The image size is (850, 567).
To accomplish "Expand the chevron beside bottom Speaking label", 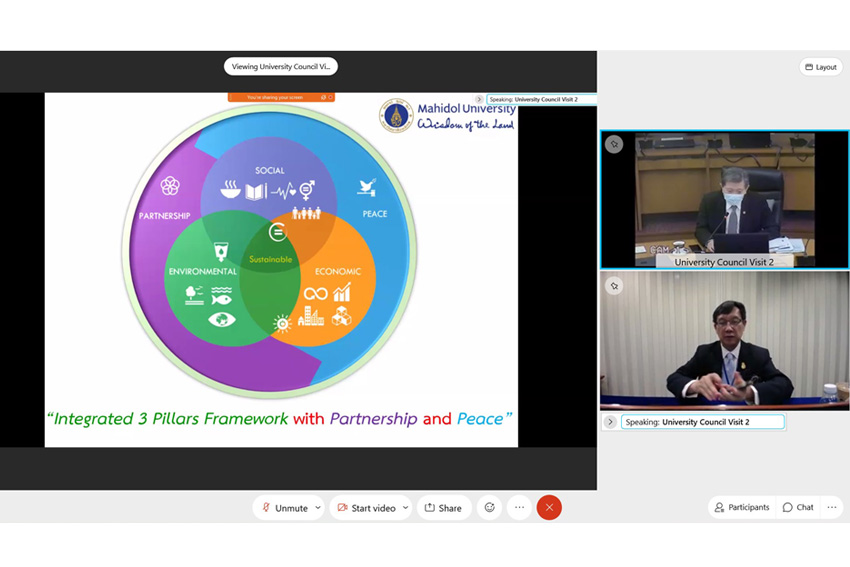I will click(x=610, y=422).
